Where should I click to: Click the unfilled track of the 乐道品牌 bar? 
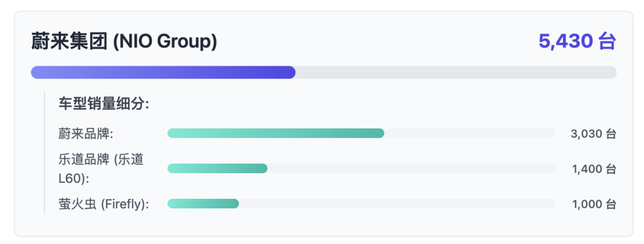point(411,168)
